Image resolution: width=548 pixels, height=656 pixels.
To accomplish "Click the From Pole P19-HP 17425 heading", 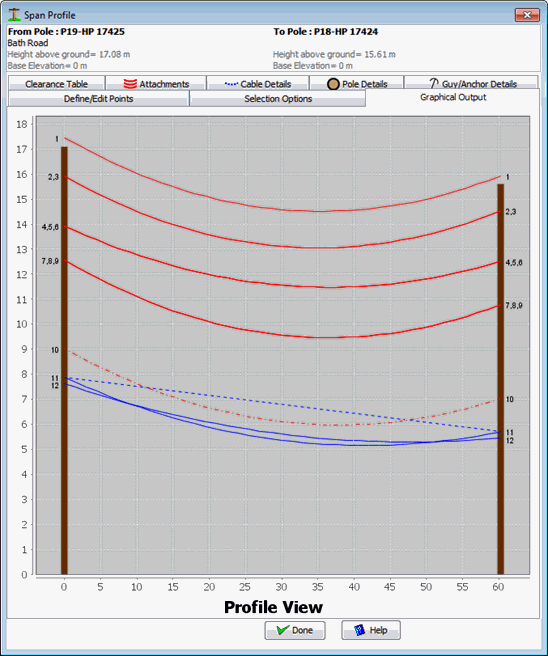I will (x=66, y=31).
